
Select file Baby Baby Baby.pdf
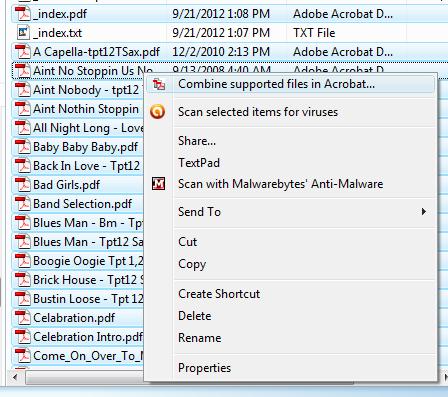coord(85,147)
